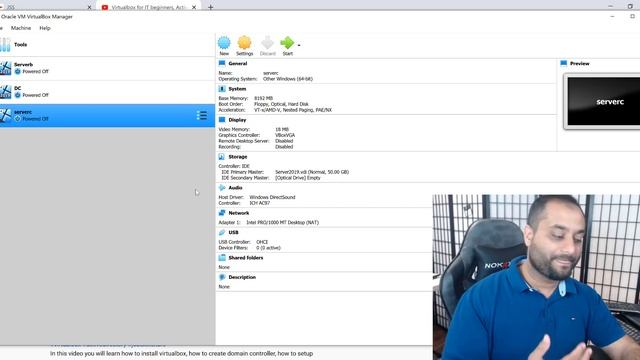Screen dimensions: 640x360
Task: Open the Help menu
Action: coord(45,28)
